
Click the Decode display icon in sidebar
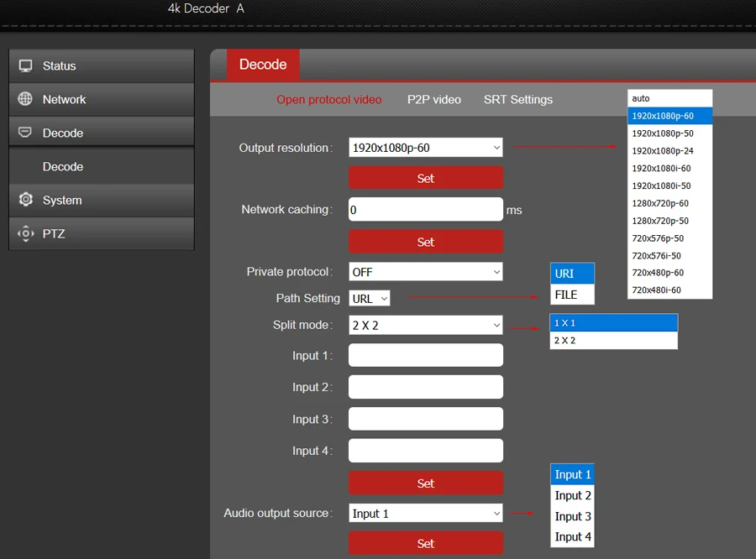(x=25, y=132)
